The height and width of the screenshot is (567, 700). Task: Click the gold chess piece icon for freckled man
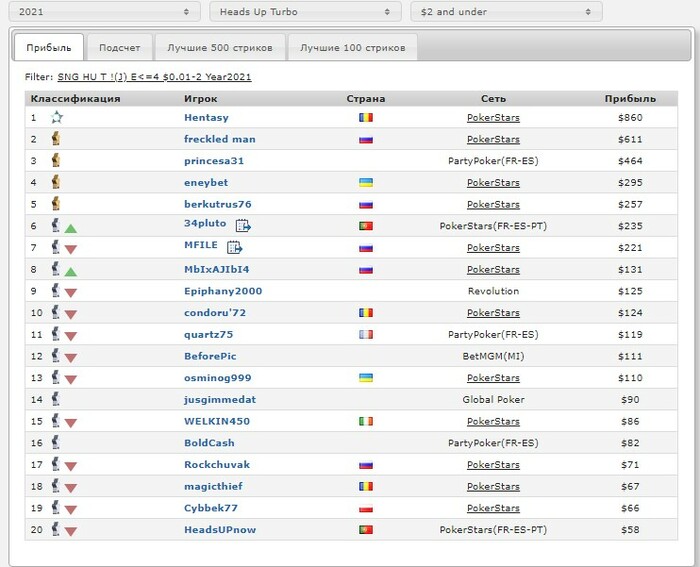pos(56,139)
